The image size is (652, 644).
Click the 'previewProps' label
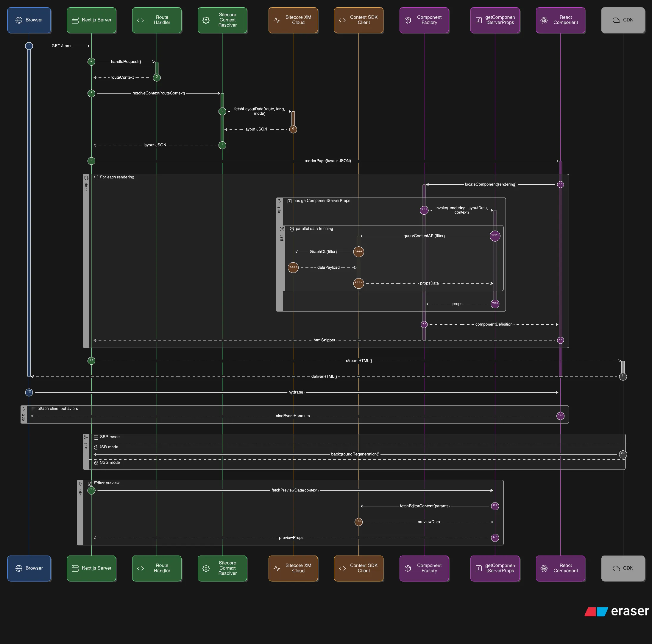click(x=291, y=538)
